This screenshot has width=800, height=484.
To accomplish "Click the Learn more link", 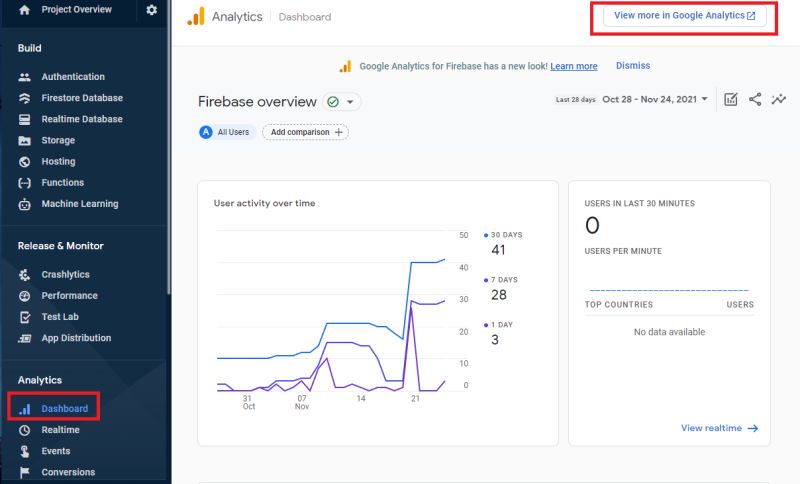I will click(573, 66).
